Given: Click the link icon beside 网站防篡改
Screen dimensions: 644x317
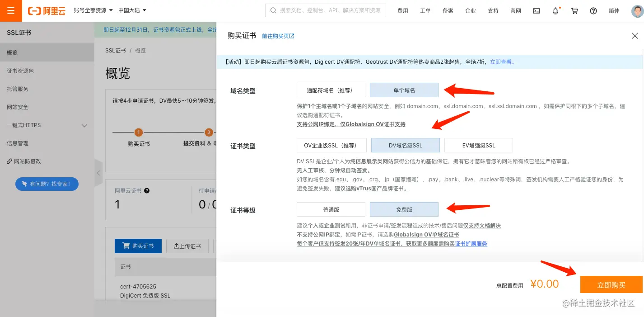Looking at the screenshot, I should 9,161.
